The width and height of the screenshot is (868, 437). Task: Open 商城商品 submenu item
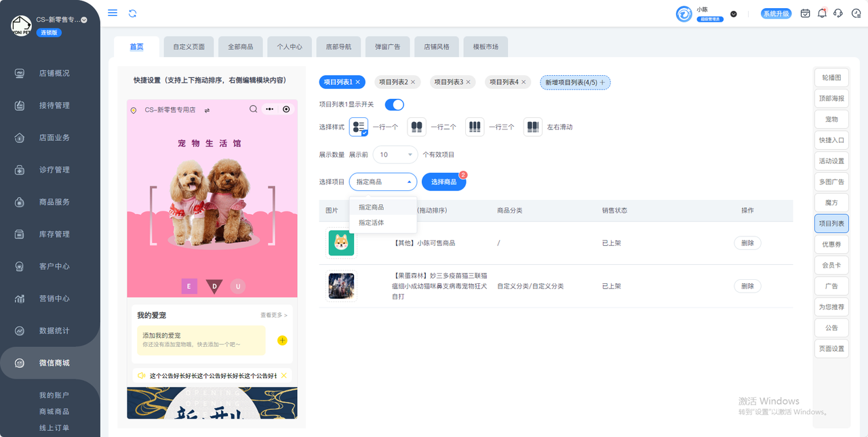(x=54, y=411)
